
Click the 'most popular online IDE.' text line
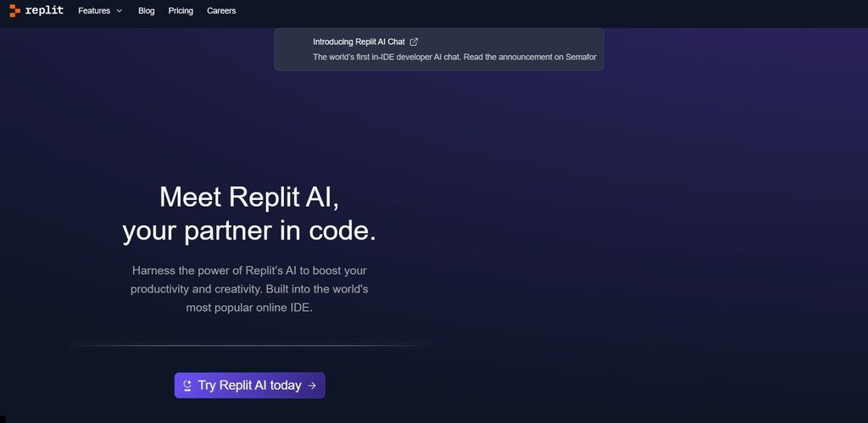click(249, 308)
